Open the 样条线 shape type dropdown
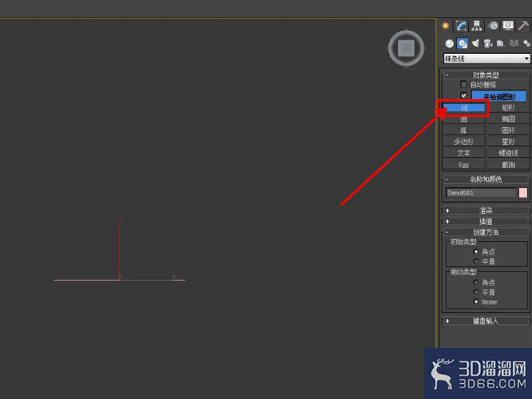 point(486,58)
